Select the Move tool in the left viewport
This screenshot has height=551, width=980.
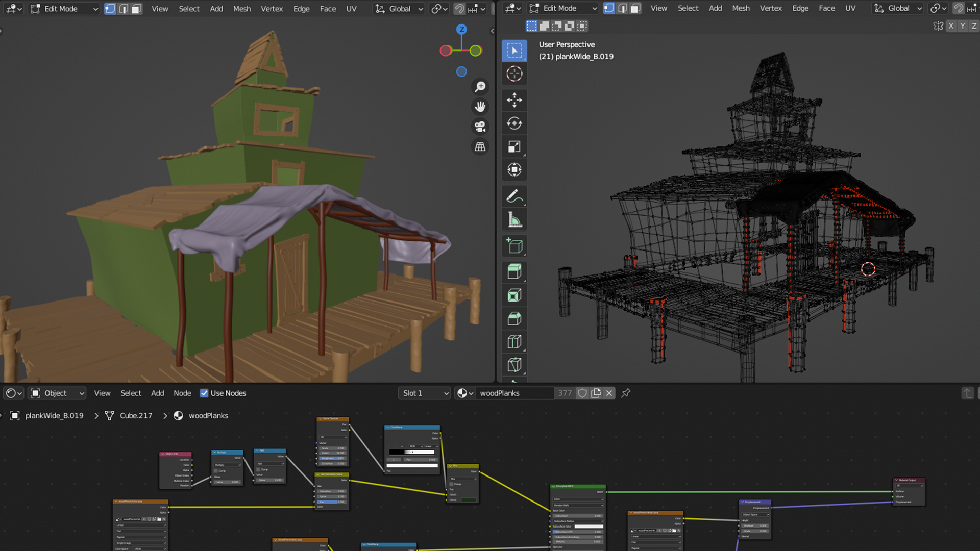coord(514,101)
